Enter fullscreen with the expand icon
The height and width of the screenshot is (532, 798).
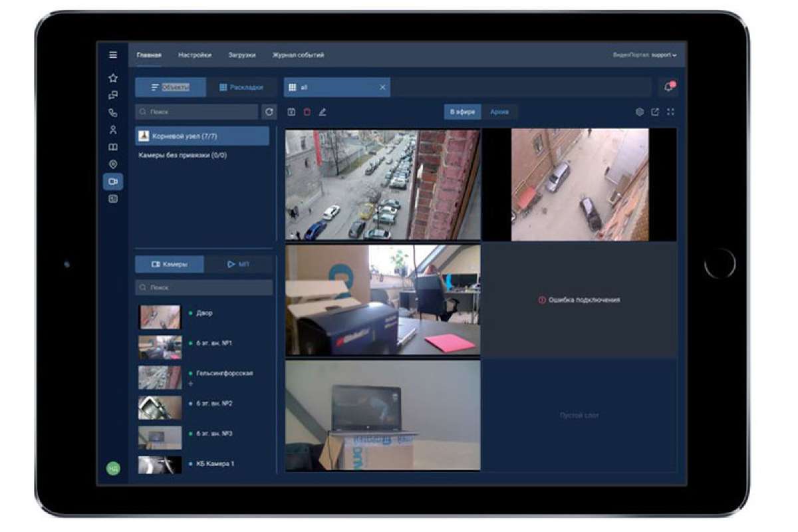pyautogui.click(x=670, y=112)
